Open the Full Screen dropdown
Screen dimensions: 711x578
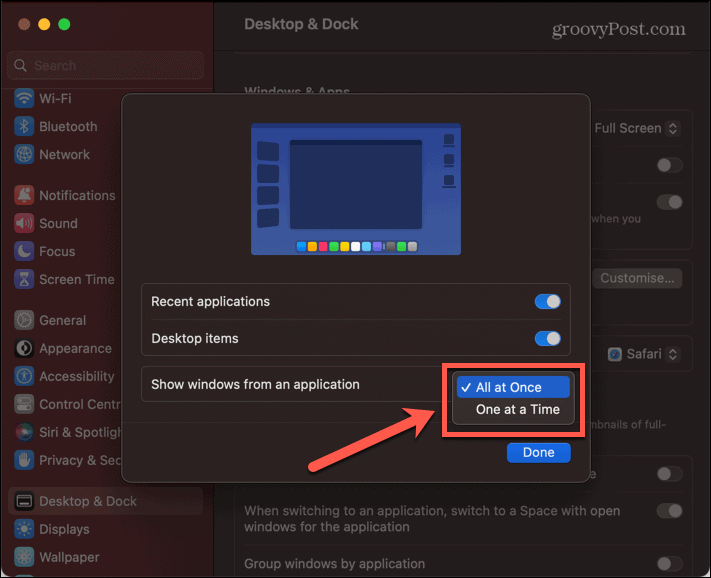pyautogui.click(x=637, y=128)
